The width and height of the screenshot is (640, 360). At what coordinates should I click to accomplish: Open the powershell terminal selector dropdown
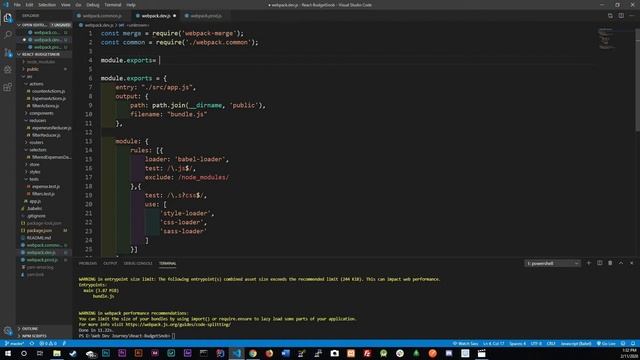coord(552,263)
